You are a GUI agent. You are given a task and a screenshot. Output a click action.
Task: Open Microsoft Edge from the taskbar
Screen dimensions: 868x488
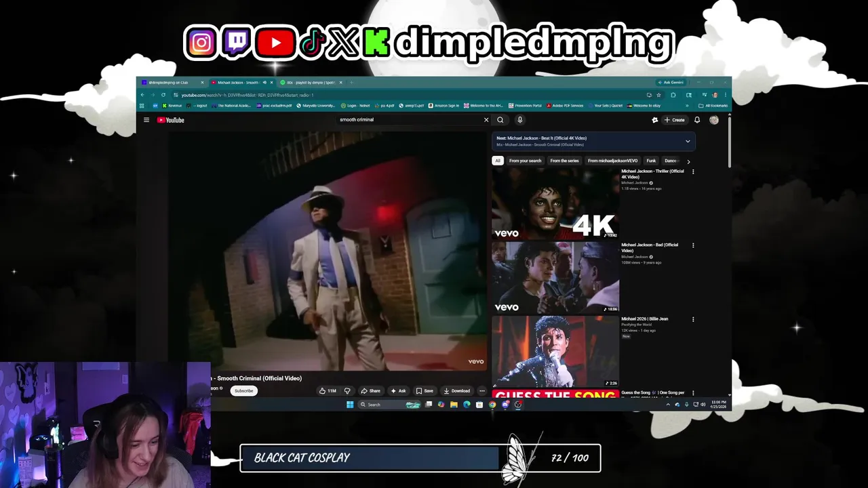[x=467, y=405]
